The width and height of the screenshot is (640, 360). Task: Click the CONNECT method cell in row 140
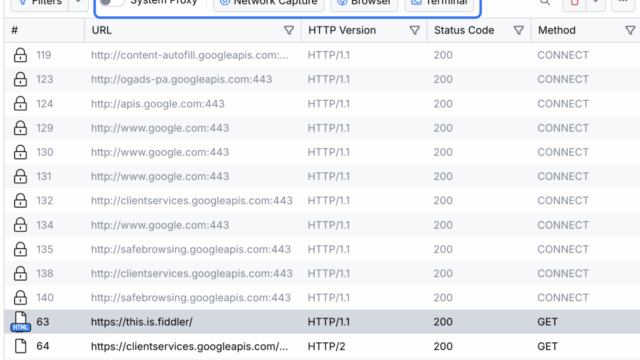(563, 298)
